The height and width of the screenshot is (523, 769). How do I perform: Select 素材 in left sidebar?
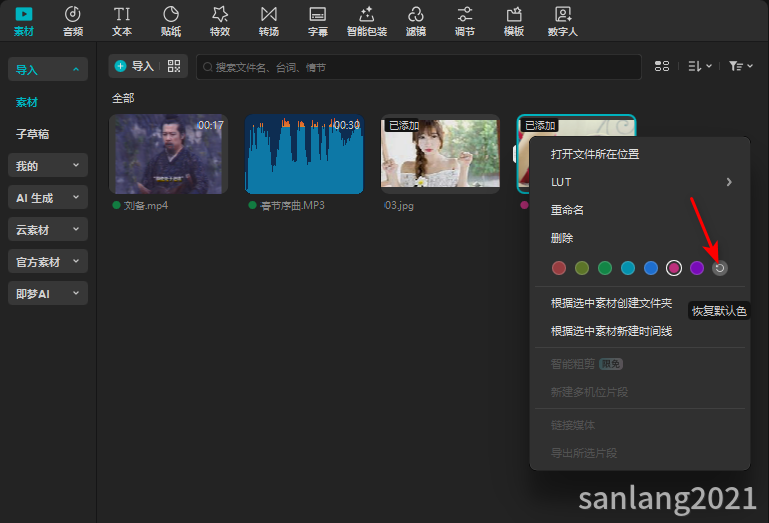(x=27, y=102)
